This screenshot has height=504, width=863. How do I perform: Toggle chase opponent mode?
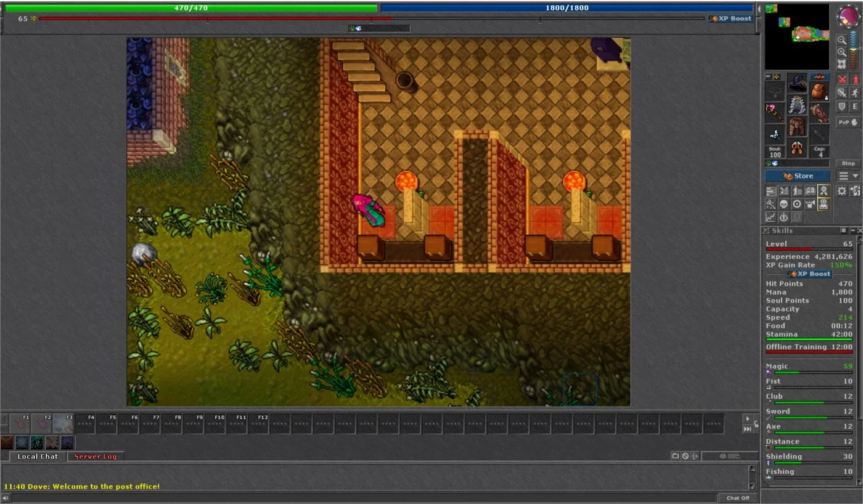[855, 93]
